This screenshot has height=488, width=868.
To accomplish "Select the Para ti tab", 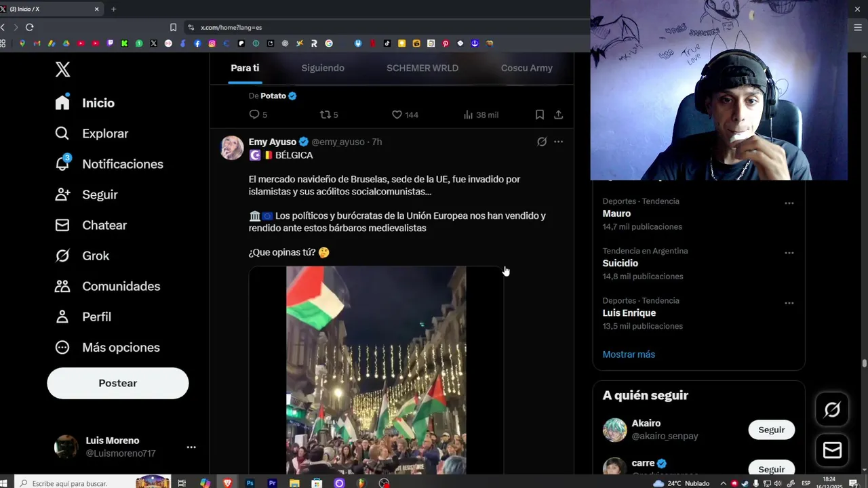I will coord(245,68).
